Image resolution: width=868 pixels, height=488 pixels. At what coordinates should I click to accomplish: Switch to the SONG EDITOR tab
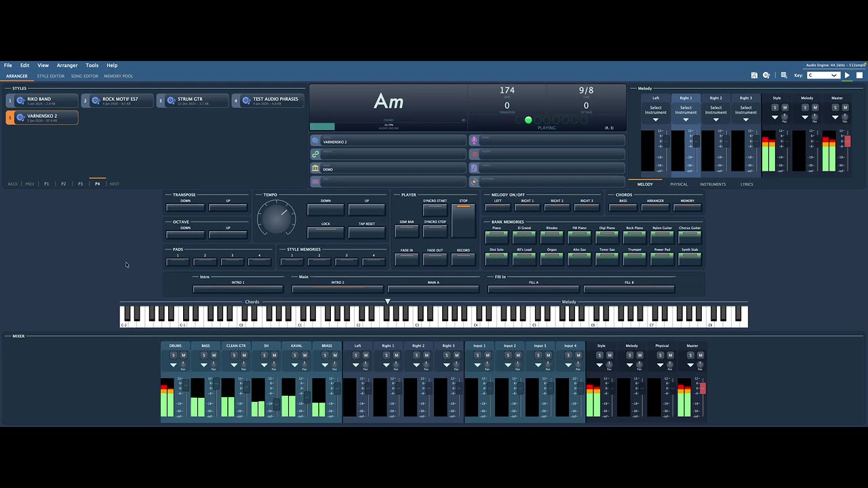click(85, 76)
